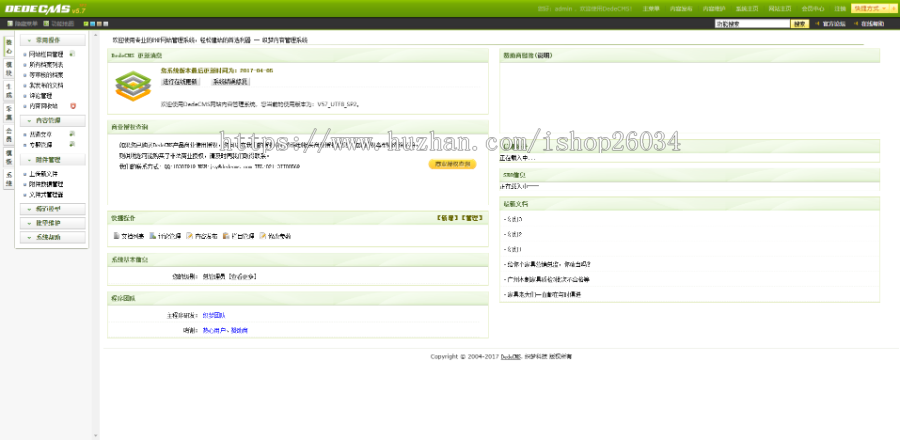The height and width of the screenshot is (440, 900).
Task: Select the green skin color square
Action: tap(86, 24)
